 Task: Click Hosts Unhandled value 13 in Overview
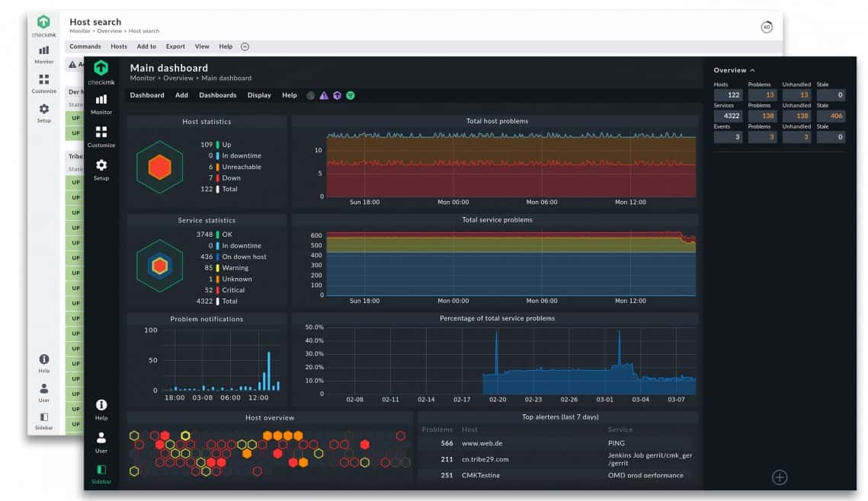pyautogui.click(x=796, y=95)
